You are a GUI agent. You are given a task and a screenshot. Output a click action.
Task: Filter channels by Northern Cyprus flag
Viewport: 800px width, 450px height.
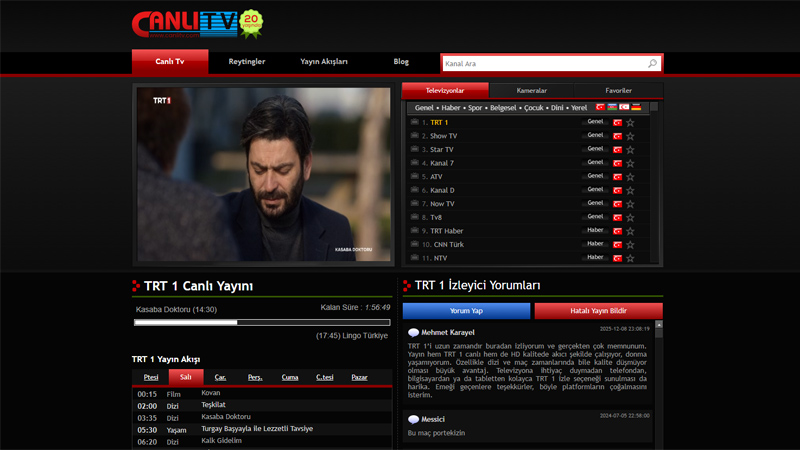[x=624, y=107]
